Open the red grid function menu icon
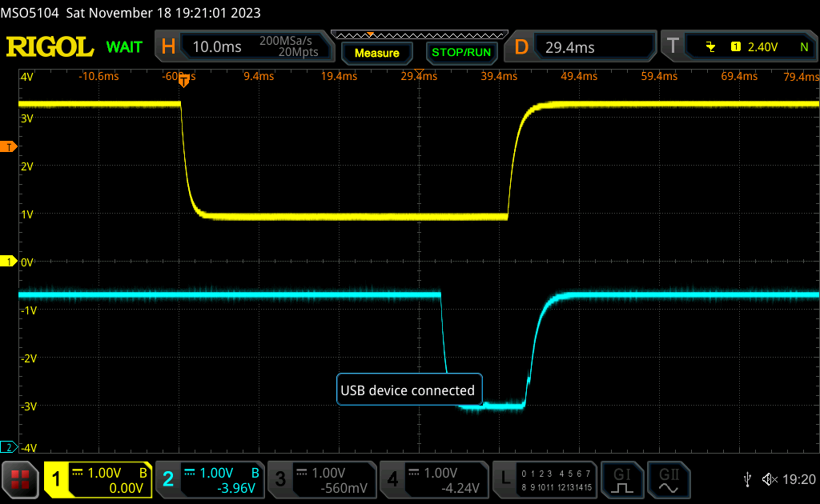Image resolution: width=820 pixels, height=504 pixels. click(20, 479)
